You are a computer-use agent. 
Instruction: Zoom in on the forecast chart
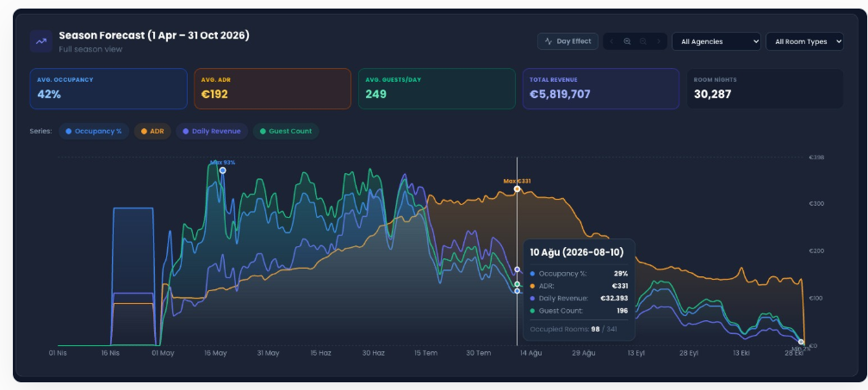coord(627,41)
